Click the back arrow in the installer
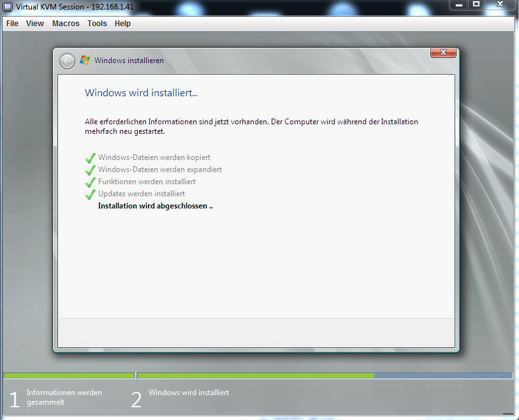The image size is (519, 420). (x=67, y=61)
